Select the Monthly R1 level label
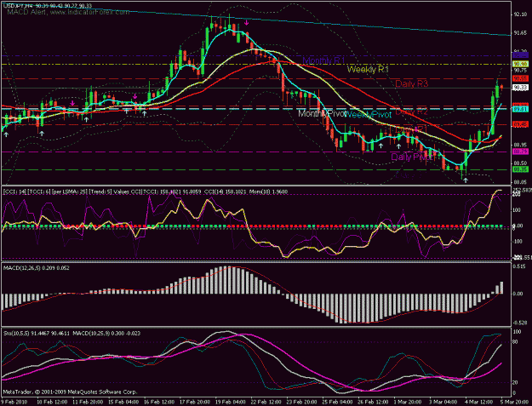This screenshot has height=406, width=532. [323, 60]
